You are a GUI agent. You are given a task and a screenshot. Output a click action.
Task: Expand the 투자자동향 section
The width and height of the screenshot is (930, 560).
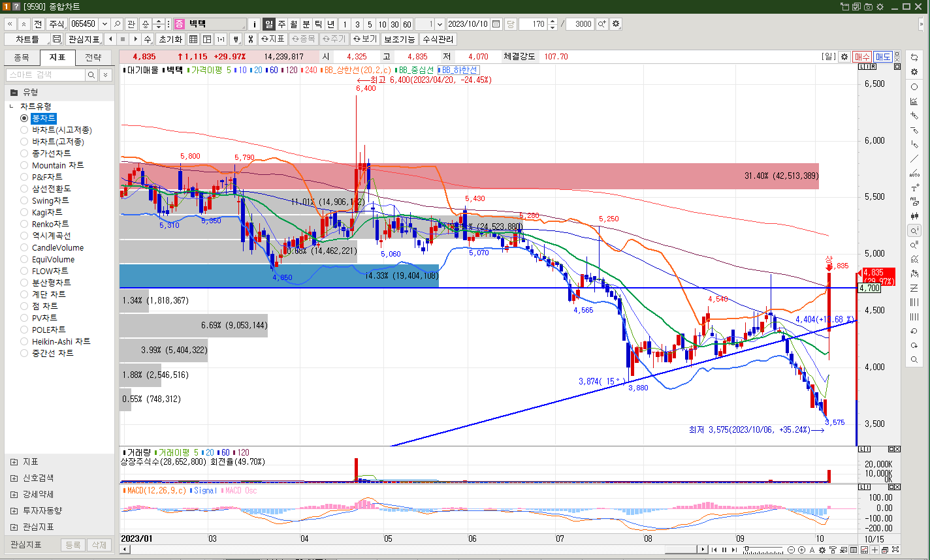tap(14, 510)
